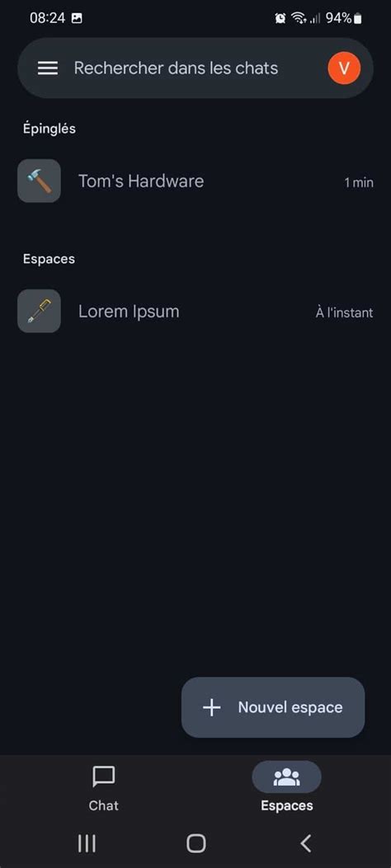Create a space with Nouvel espace button
The height and width of the screenshot is (868, 391).
point(273,707)
